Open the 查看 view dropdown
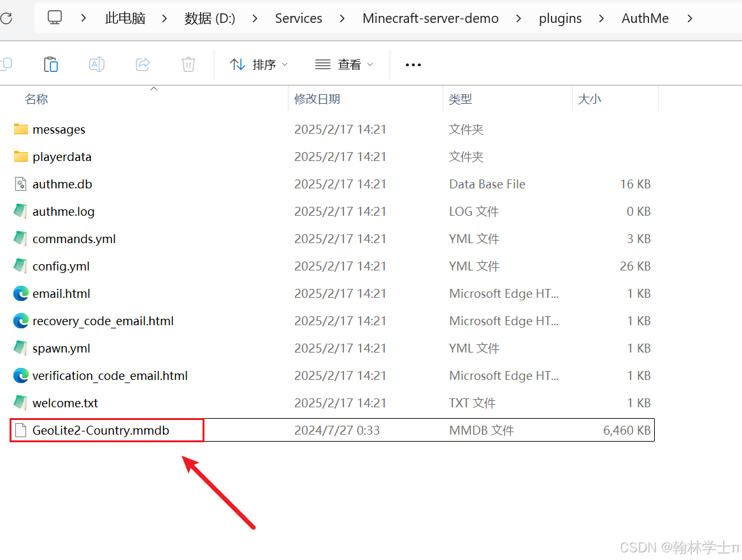 pyautogui.click(x=345, y=64)
